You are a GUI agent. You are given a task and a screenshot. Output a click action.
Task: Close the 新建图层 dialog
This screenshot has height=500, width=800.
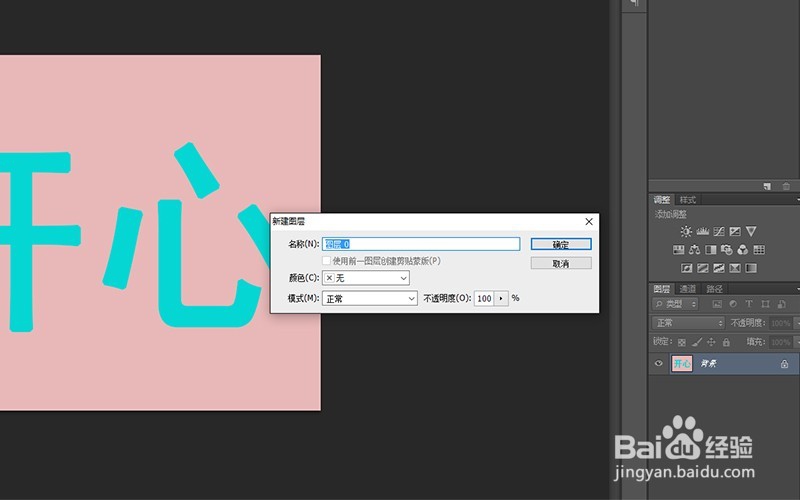pos(589,221)
